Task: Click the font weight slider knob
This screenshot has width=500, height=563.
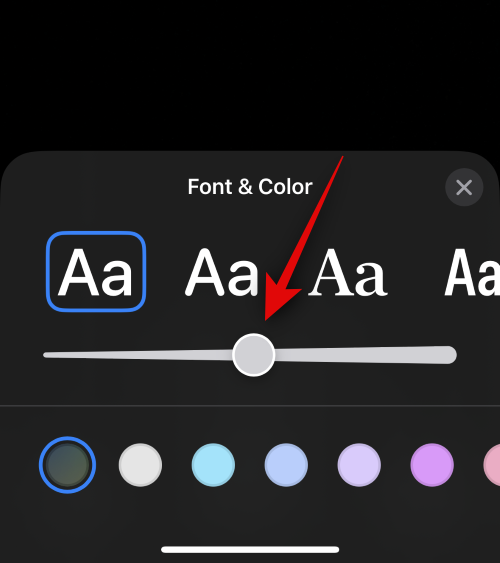Action: 254,355
